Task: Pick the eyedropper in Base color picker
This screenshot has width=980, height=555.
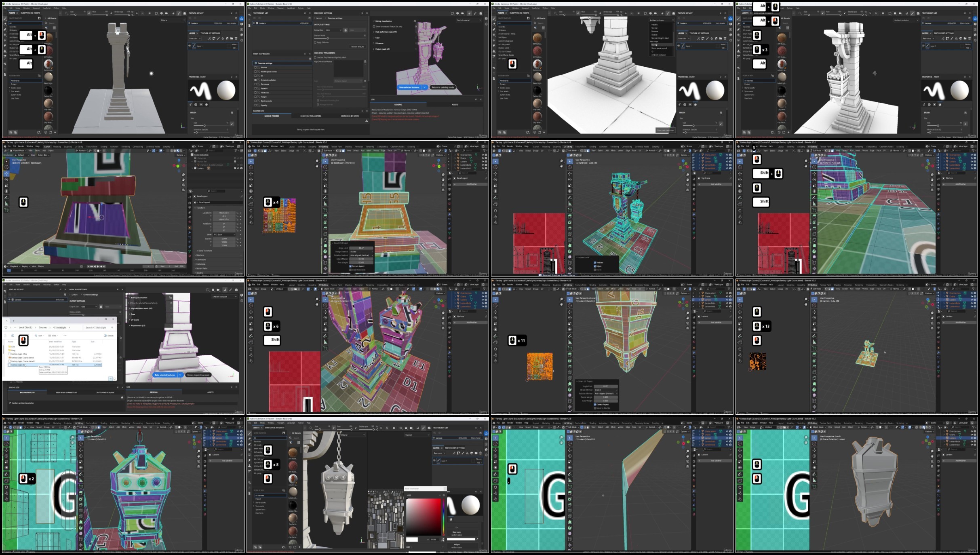Action: click(x=443, y=539)
